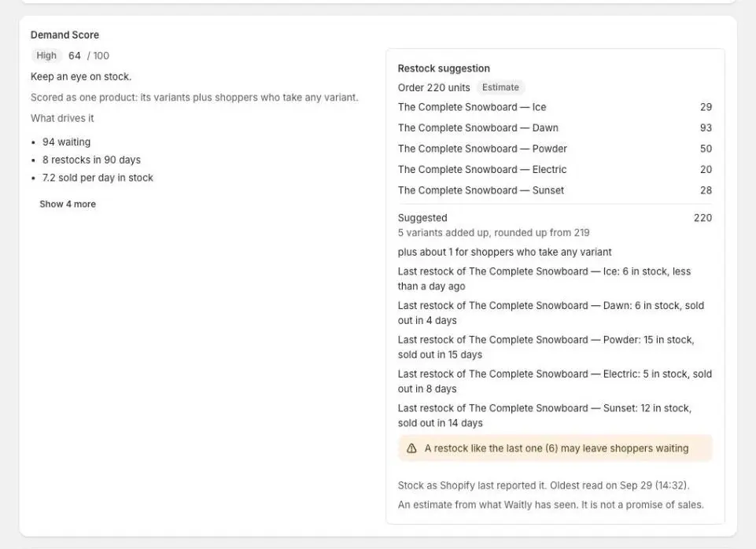
Task: Click the last restock note for the Dawn variant
Action: pos(551,313)
